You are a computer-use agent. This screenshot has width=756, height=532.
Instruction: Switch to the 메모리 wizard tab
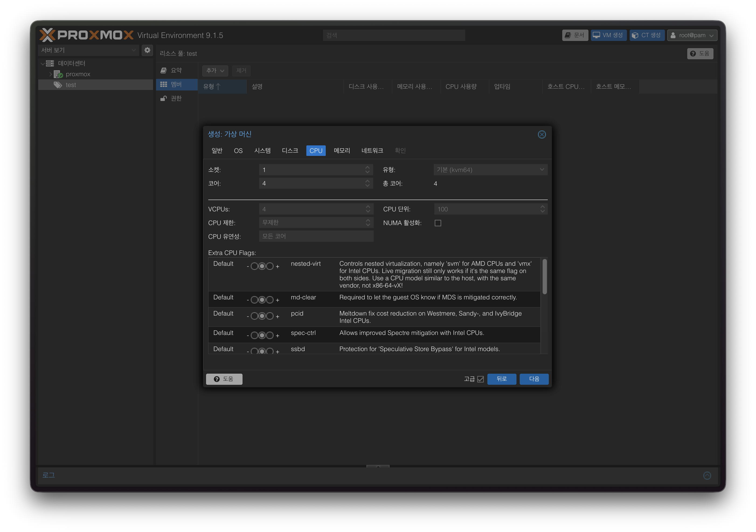[342, 151]
